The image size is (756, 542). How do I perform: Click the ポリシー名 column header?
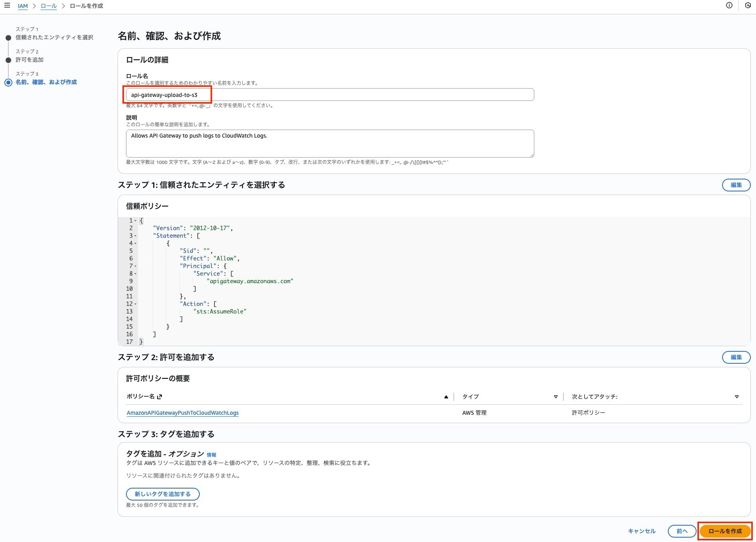140,396
